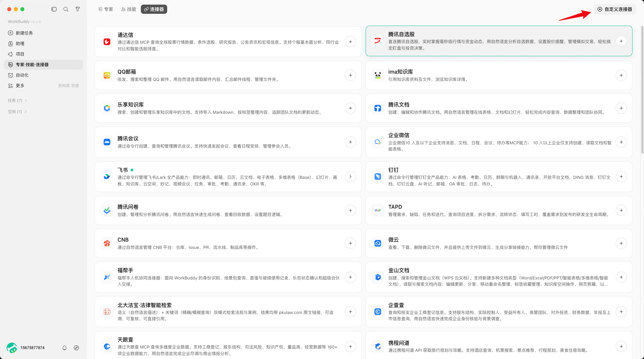Screen dimensions: 644x359
Task: Expand the 空间 (1) section
Action: [x=17, y=112]
